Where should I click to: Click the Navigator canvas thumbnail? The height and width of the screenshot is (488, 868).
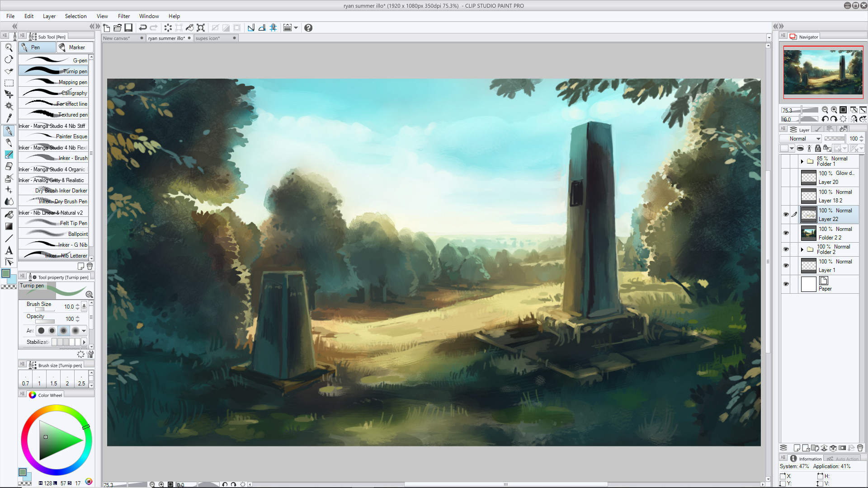[x=823, y=72]
